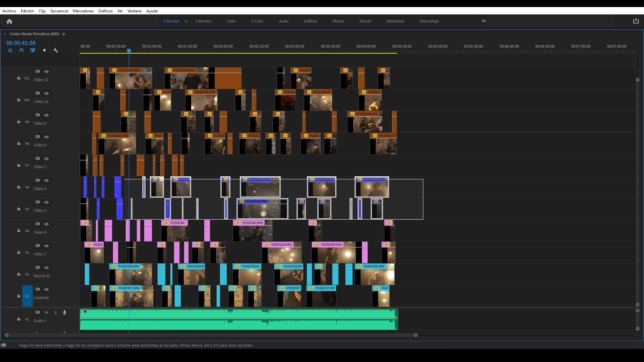Hide track Vídeo 8 with eye icon
Image resolution: width=644 pixels, height=362 pixels.
47,137
